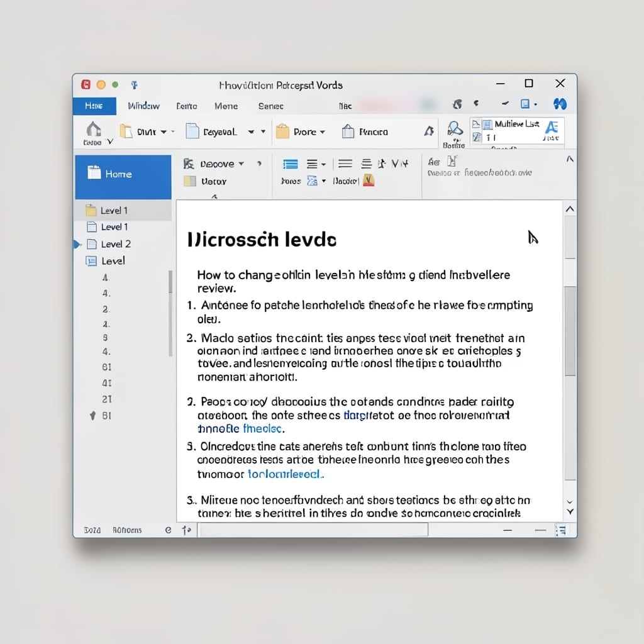Open the Prore dropdown arrow
Image resolution: width=644 pixels, height=644 pixels.
tap(323, 132)
